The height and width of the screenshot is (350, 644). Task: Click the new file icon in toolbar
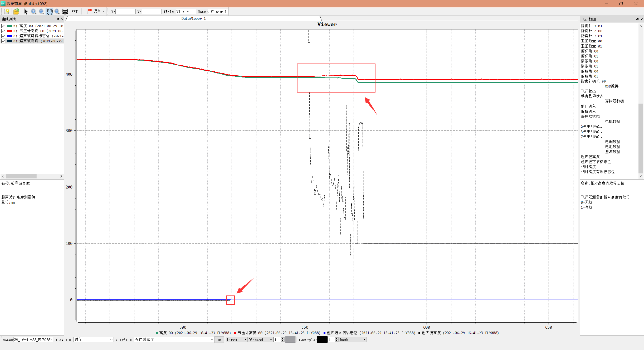pos(7,12)
